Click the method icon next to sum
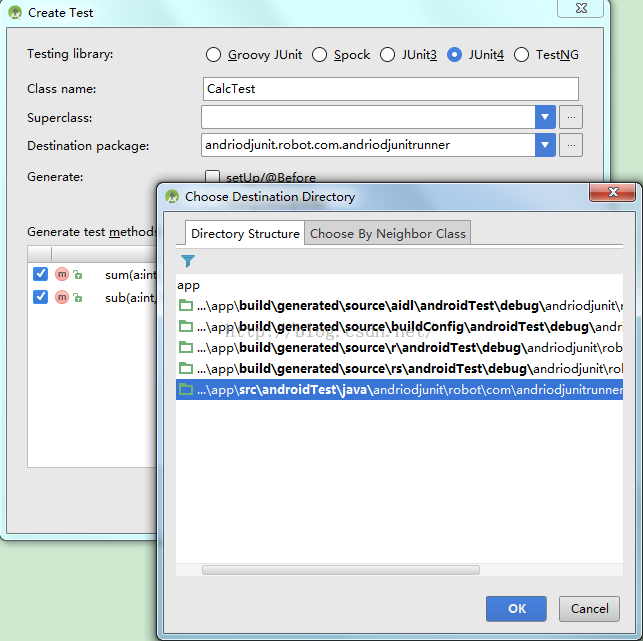The image size is (643, 641). click(x=62, y=274)
